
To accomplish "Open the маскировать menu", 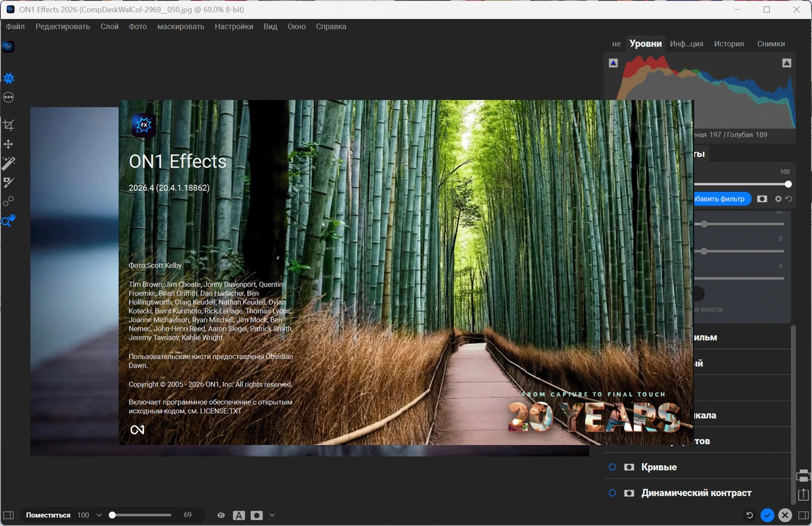I will (x=181, y=26).
